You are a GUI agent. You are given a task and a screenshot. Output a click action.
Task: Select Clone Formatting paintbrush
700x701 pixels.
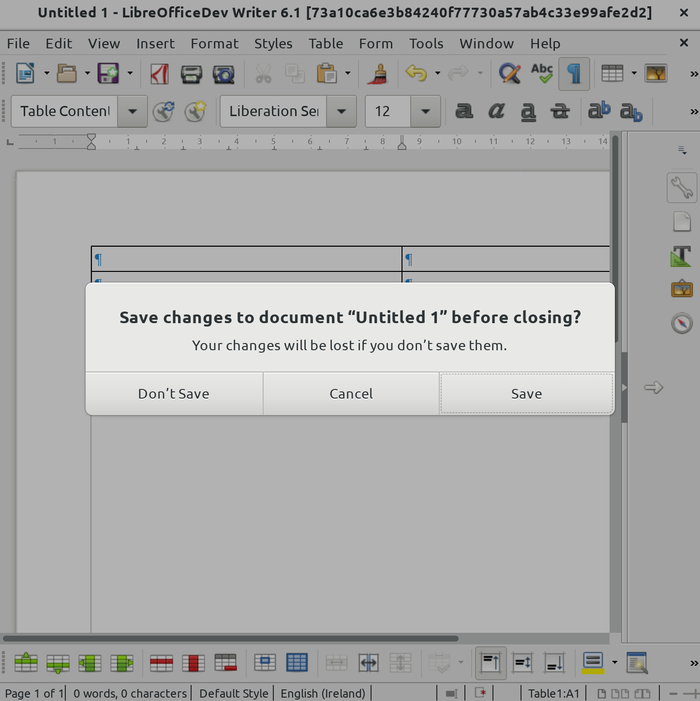pyautogui.click(x=378, y=74)
